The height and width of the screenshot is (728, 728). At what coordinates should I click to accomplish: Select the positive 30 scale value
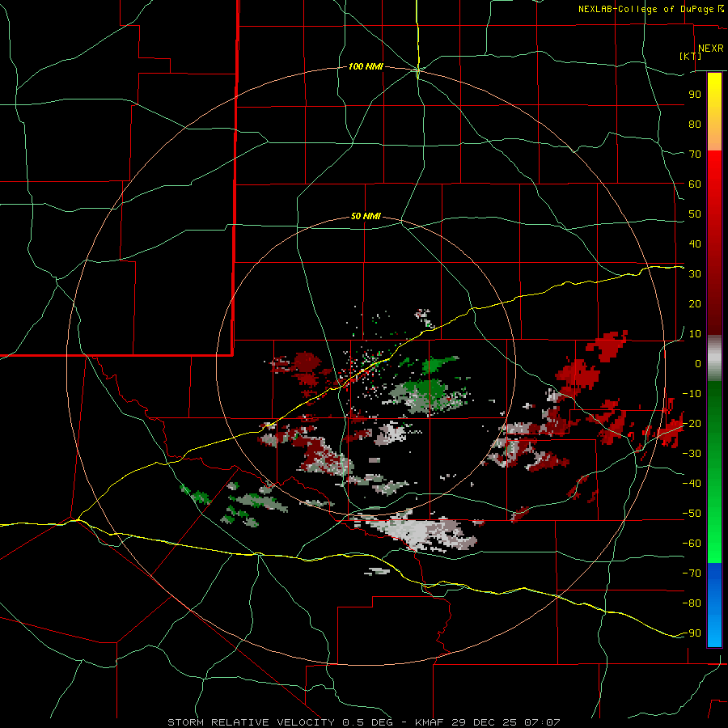pyautogui.click(x=695, y=274)
